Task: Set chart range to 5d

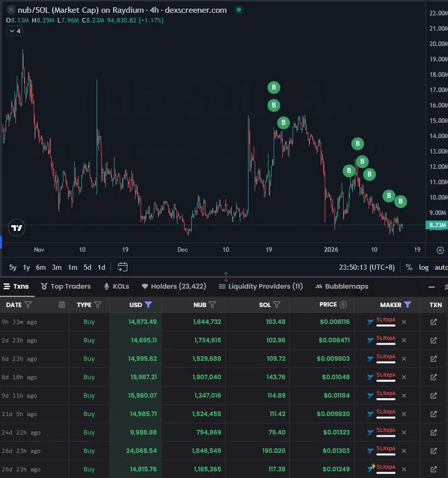Action: click(x=87, y=267)
